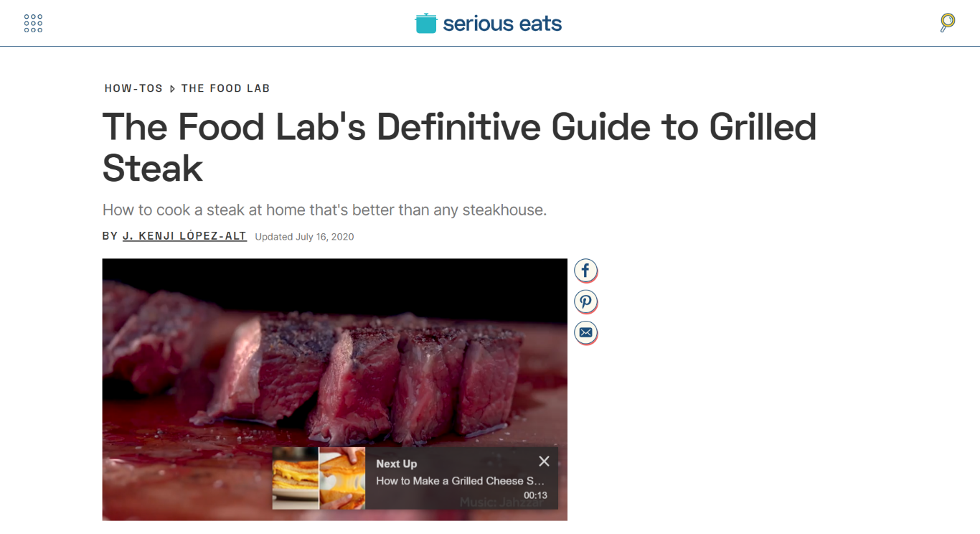Click the breadcrumb triangle arrow separator
This screenshot has width=980, height=534.
172,89
